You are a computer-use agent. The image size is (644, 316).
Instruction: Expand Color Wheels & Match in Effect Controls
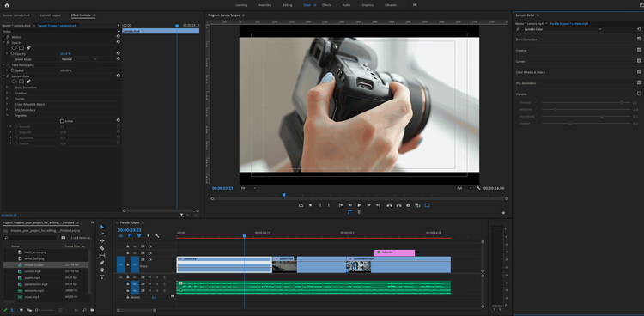tap(7, 104)
